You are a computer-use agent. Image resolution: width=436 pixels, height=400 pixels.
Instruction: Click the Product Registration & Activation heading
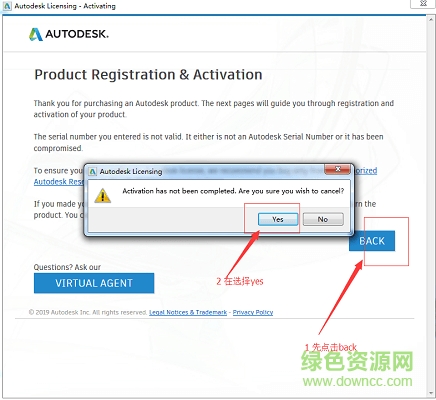pos(148,75)
